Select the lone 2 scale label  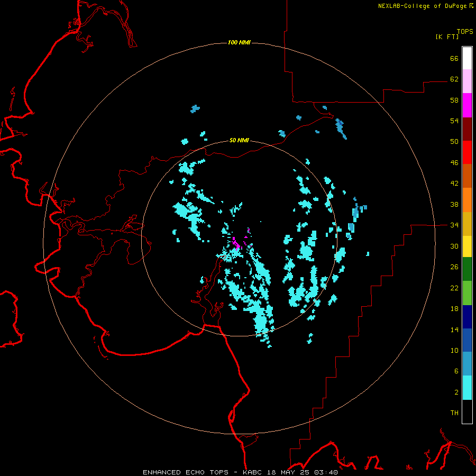point(456,392)
